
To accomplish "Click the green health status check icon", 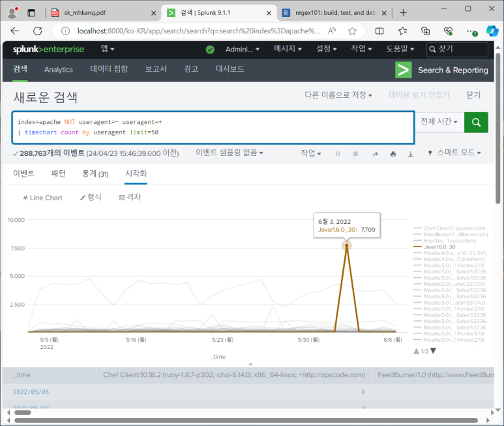I will 210,50.
